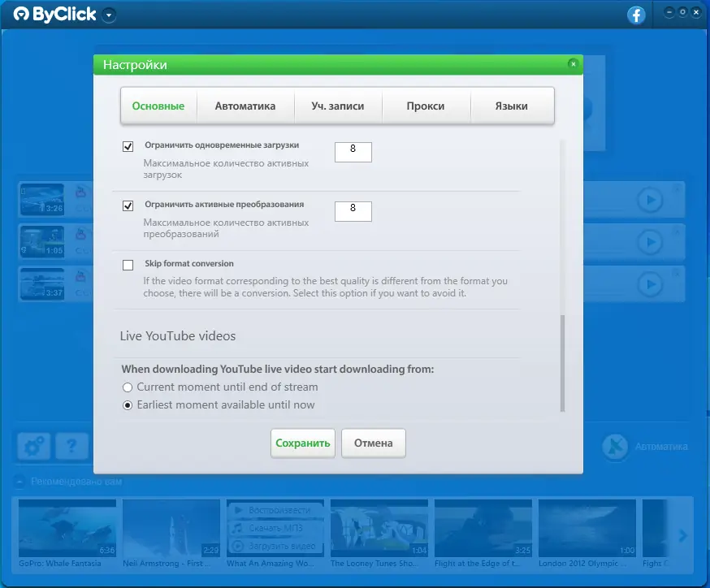Switch to the Автоматика tab
The width and height of the screenshot is (710, 588).
point(245,106)
